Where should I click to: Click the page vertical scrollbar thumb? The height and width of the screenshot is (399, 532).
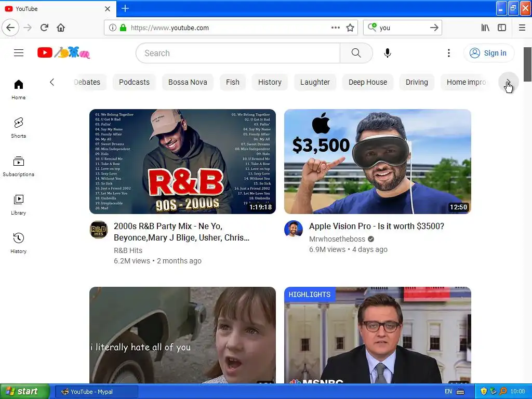[x=527, y=64]
